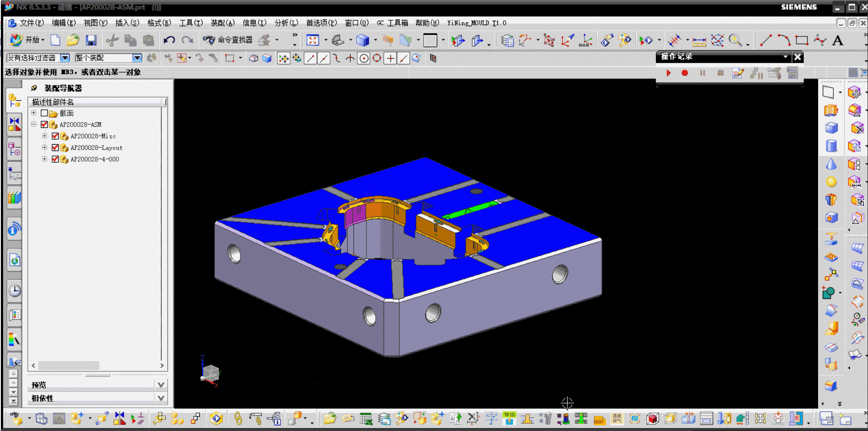The width and height of the screenshot is (868, 431).
Task: Click the Save disk icon
Action: pos(91,40)
